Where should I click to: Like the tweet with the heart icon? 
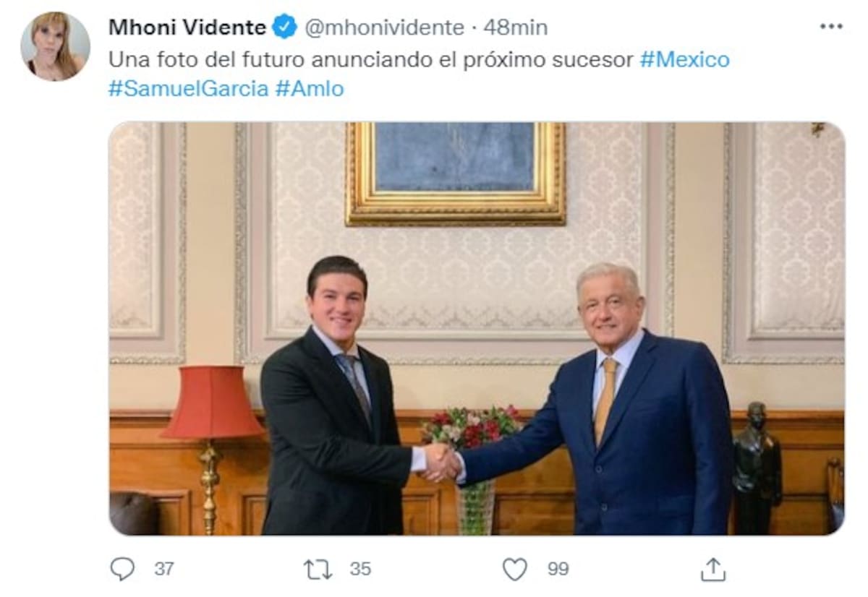pos(514,569)
